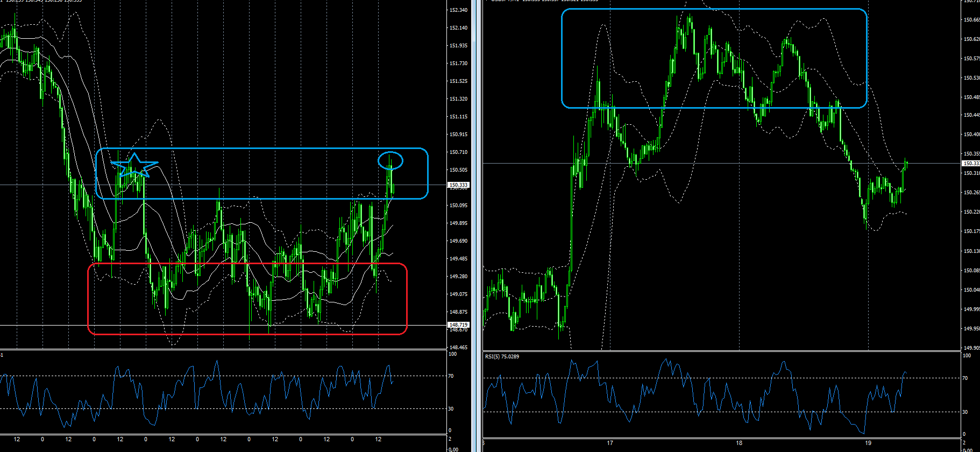Select the 30 level on right RSI scale
The height and width of the screenshot is (452, 980).
pos(965,412)
